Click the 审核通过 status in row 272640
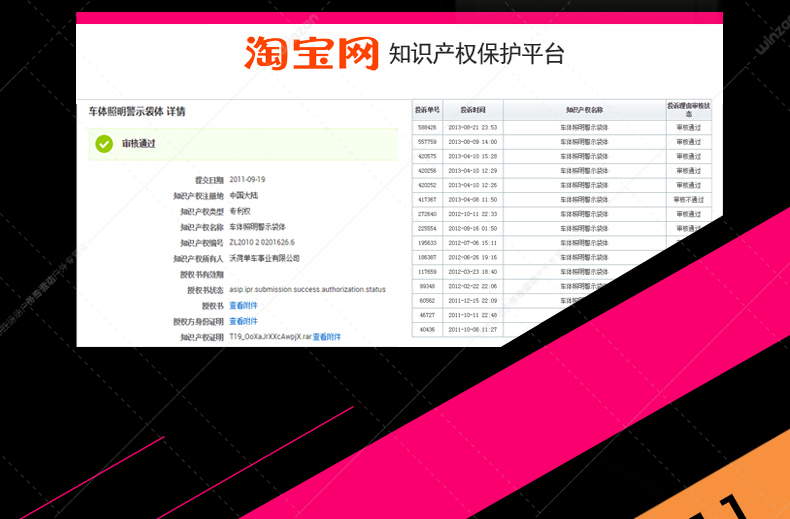This screenshot has height=519, width=790. coord(689,214)
